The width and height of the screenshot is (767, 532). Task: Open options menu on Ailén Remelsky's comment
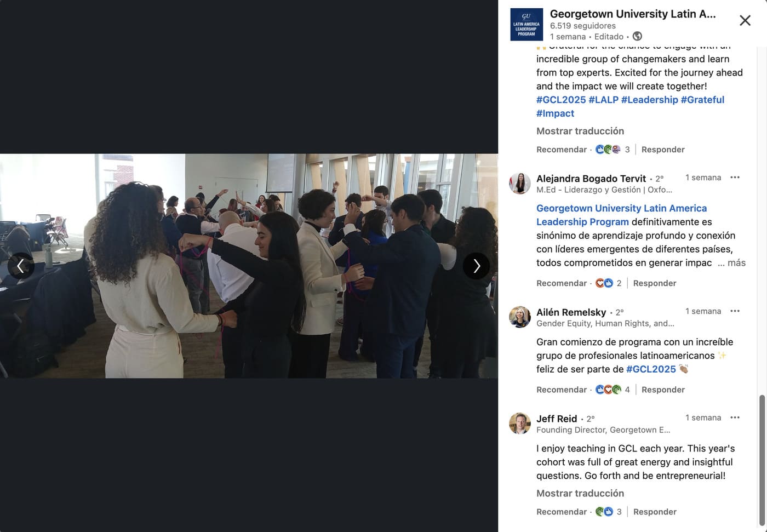coord(735,311)
